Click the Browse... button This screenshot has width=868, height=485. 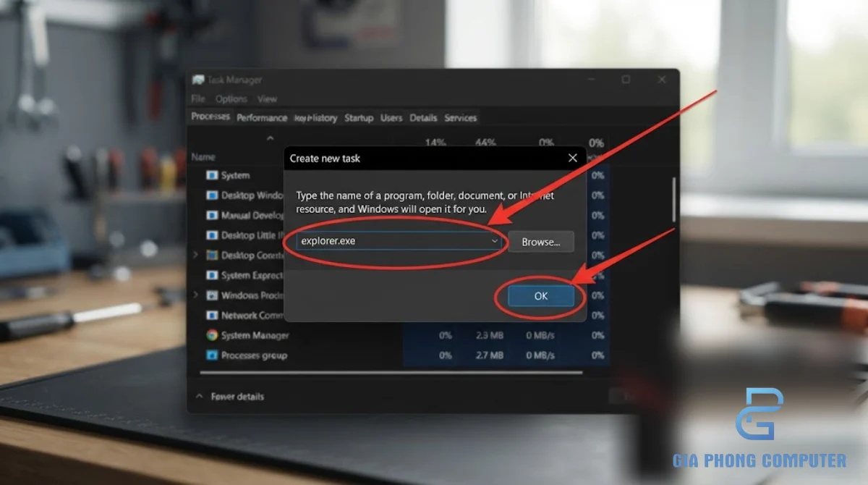541,242
